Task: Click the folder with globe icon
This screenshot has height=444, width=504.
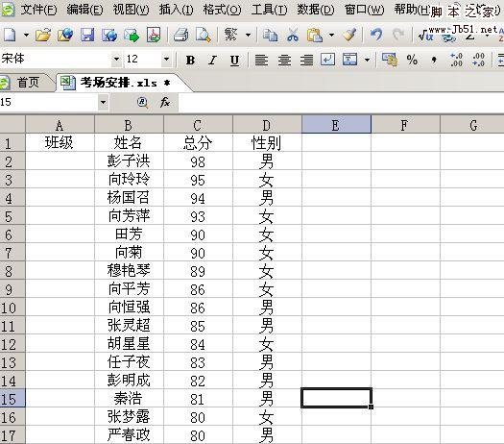Action: coord(65,35)
